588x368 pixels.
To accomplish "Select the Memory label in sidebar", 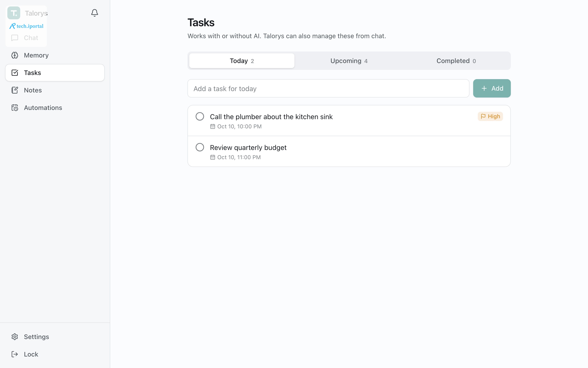I will pos(36,55).
